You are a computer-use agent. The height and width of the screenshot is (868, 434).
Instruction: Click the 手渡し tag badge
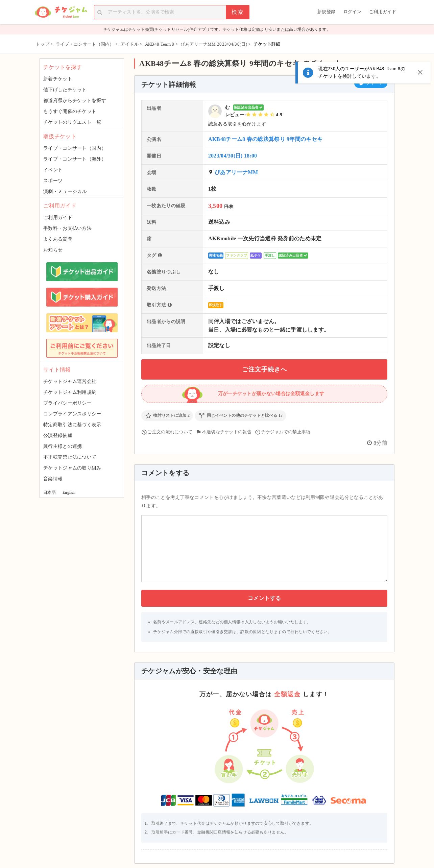tap(270, 256)
